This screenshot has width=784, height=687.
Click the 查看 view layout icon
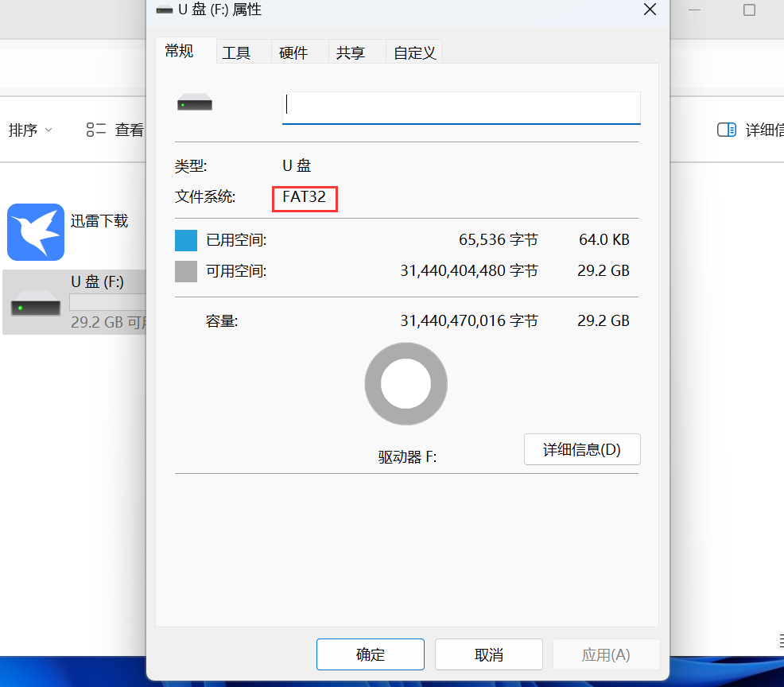coord(96,130)
